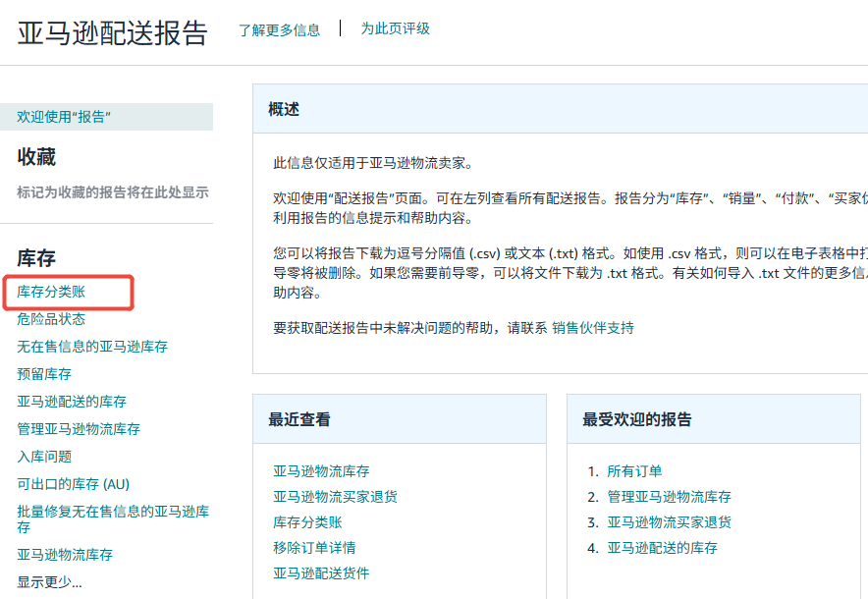Viewport: 868px width, 599px height.
Task: Collapse the list with 显示更少...
Action: [x=49, y=582]
